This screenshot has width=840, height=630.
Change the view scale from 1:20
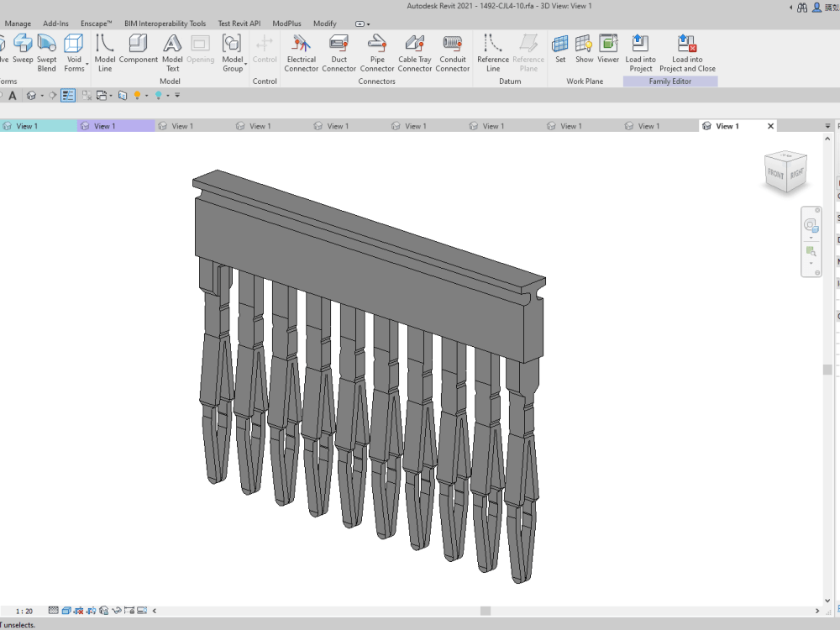coord(24,611)
